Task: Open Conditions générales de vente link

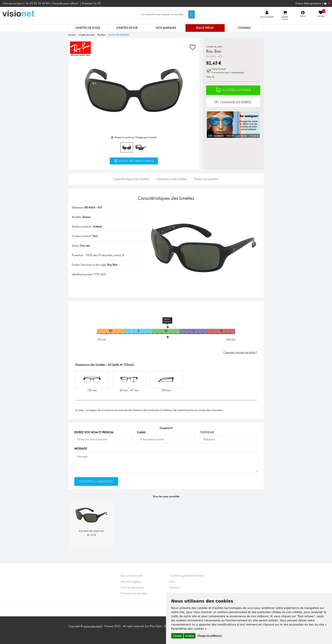Action: pyautogui.click(x=187, y=575)
